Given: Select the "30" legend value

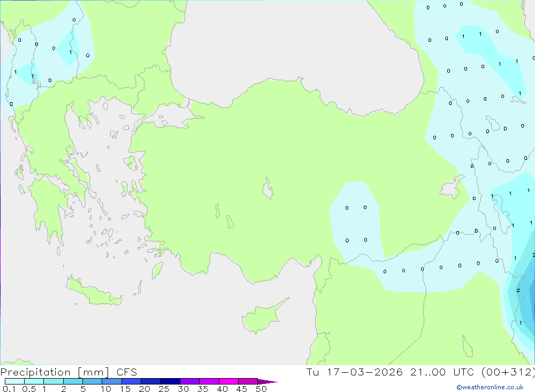Looking at the screenshot, I should click(184, 389).
